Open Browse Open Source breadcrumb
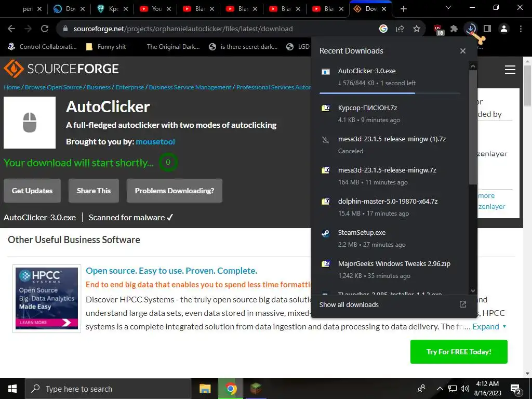The height and width of the screenshot is (399, 532). click(54, 87)
